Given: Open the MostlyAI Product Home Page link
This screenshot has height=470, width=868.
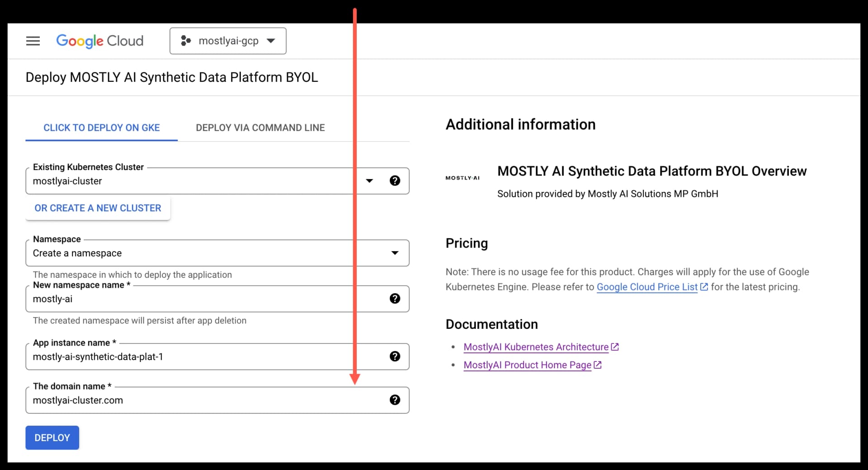Looking at the screenshot, I should [x=527, y=365].
